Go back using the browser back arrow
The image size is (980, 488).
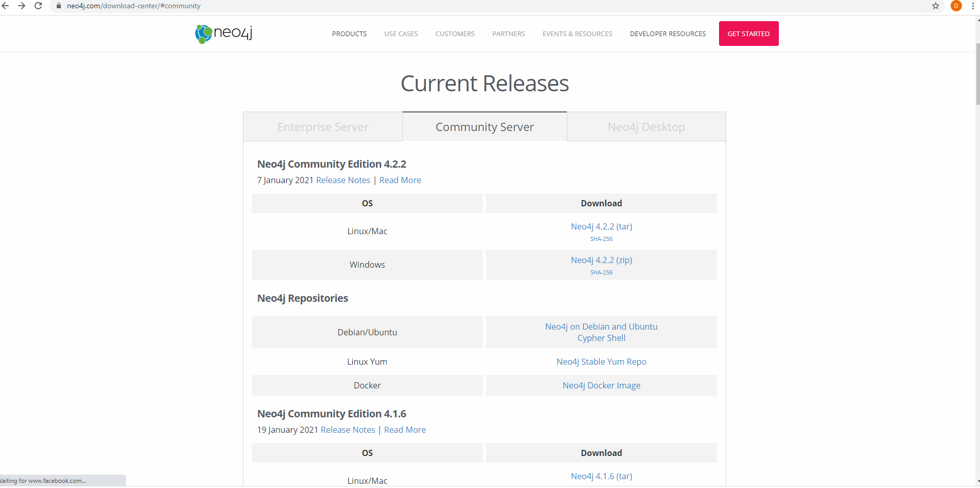(x=5, y=6)
